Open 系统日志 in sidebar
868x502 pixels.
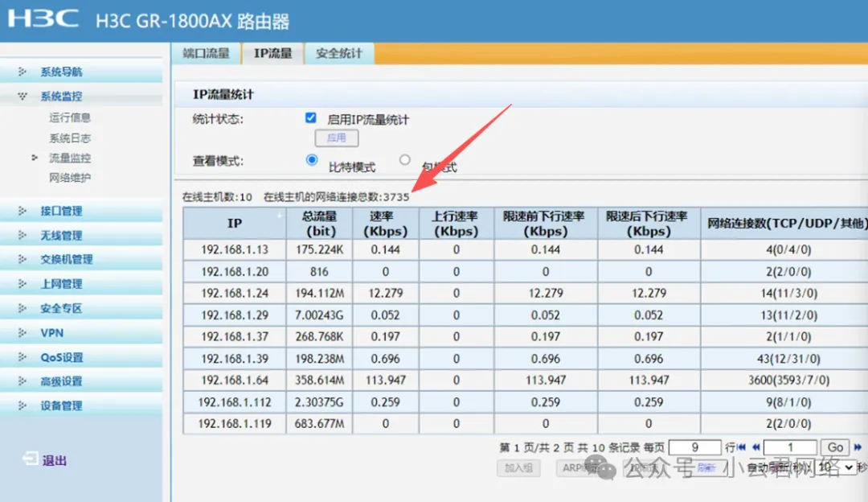[x=70, y=138]
